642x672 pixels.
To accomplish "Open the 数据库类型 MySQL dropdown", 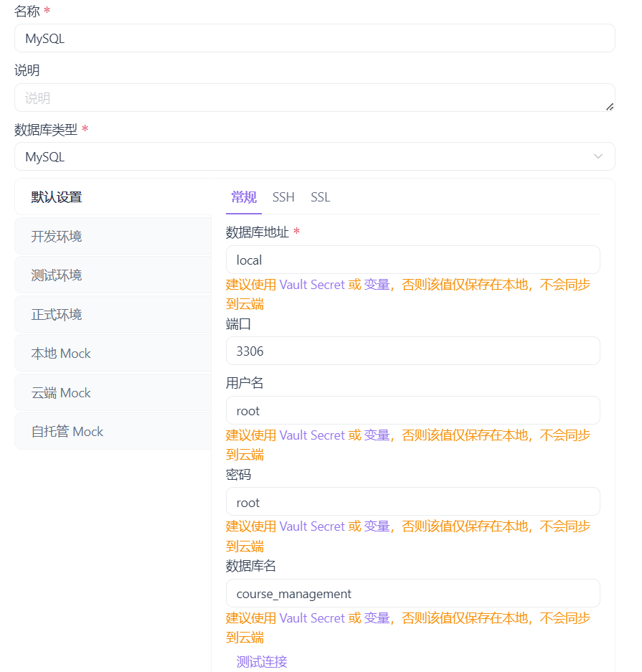I will click(315, 157).
